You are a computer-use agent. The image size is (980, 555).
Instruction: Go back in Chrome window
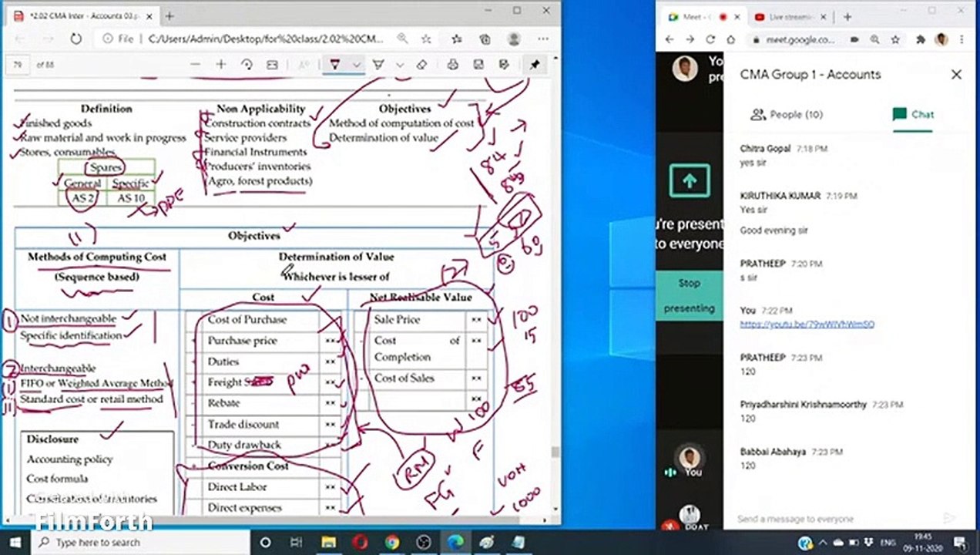pos(670,39)
